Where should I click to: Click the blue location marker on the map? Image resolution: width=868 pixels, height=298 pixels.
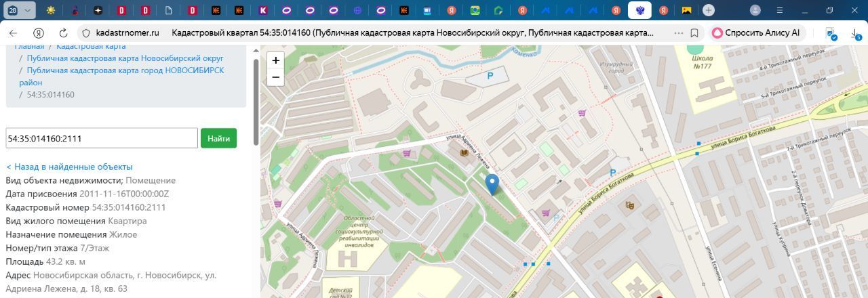(492, 184)
